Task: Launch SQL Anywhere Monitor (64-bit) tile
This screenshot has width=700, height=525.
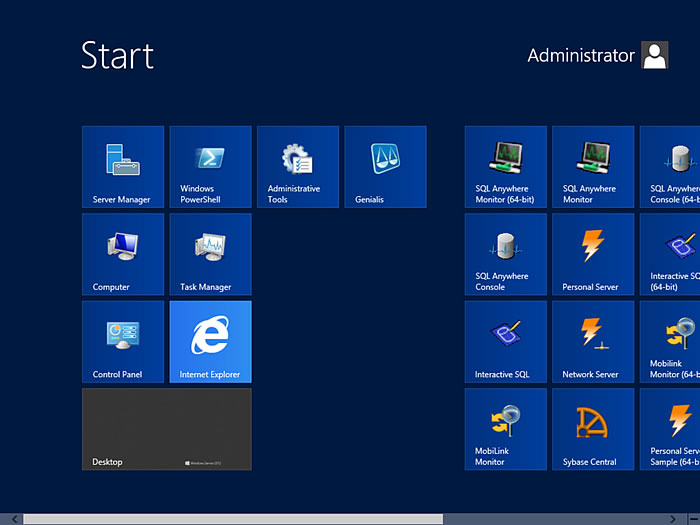Action: pyautogui.click(x=505, y=167)
